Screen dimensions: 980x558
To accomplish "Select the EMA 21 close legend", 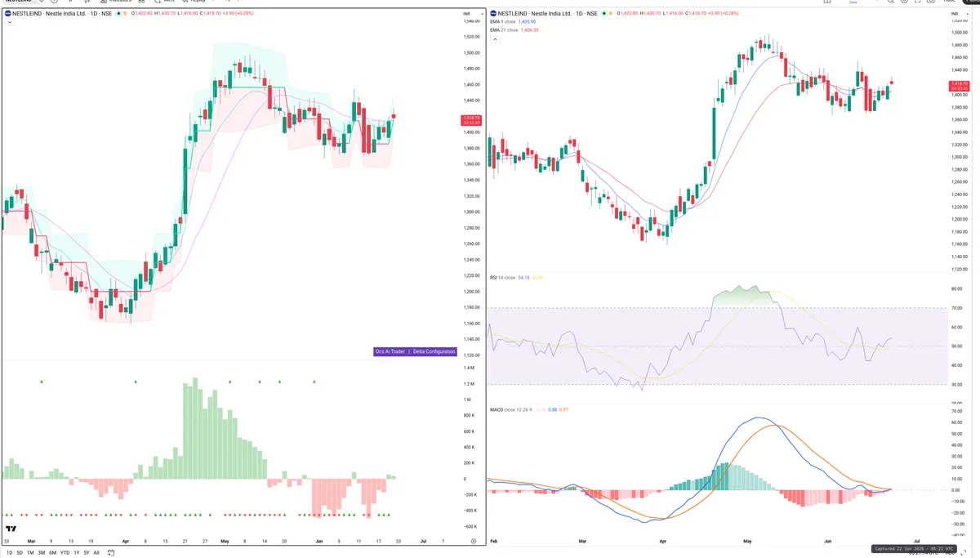I will pos(503,30).
